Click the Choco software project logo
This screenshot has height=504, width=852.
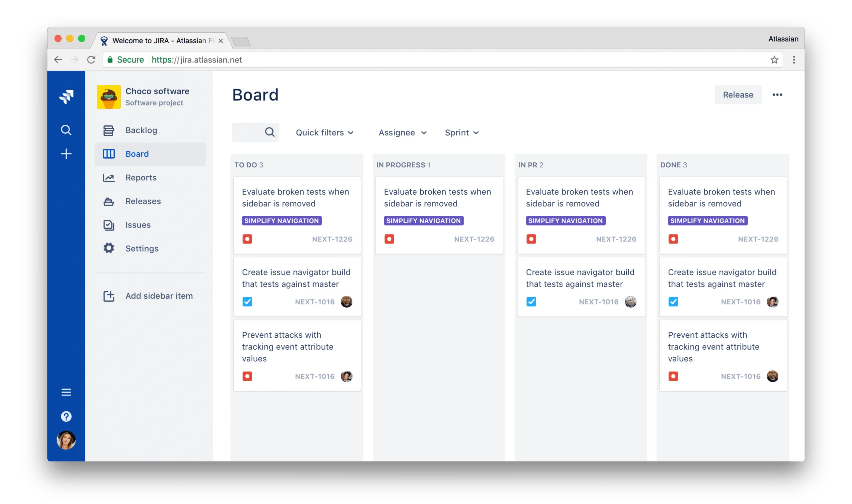(x=109, y=96)
